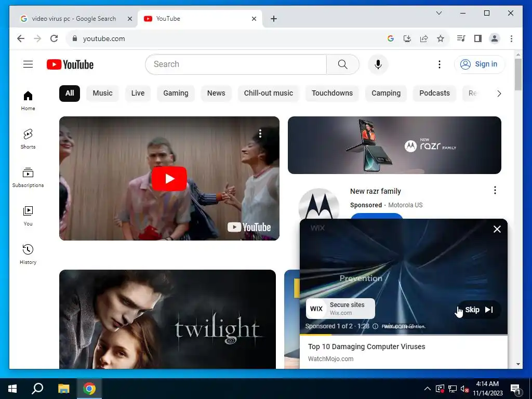The height and width of the screenshot is (399, 532).
Task: Open options menu on featured video
Action: pos(260,134)
